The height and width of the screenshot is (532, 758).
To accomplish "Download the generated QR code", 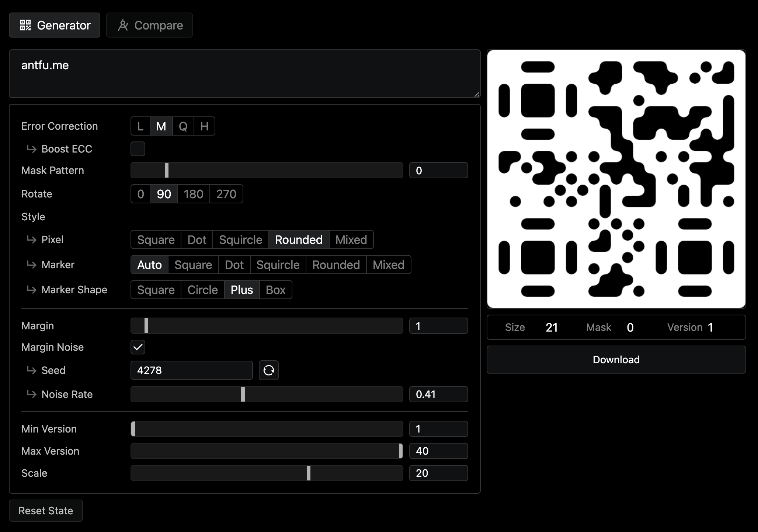I will 616,360.
